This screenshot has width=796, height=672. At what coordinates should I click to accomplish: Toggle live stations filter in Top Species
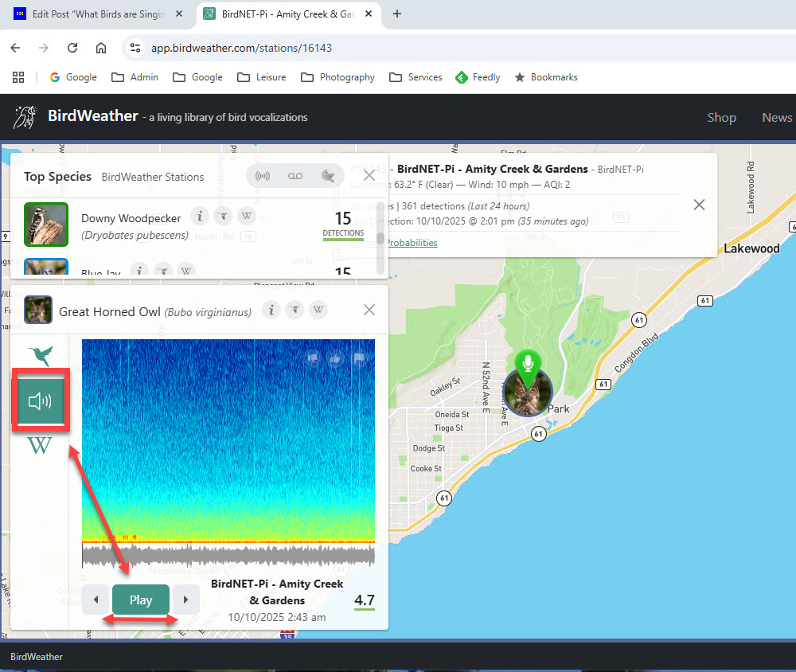263,176
